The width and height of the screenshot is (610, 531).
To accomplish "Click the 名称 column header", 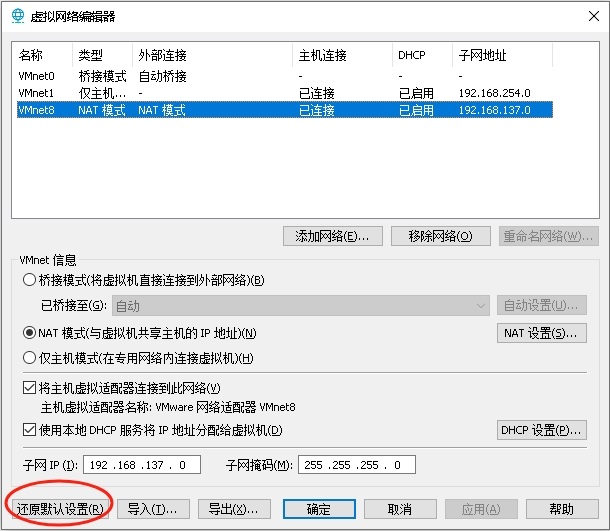I will (x=43, y=55).
